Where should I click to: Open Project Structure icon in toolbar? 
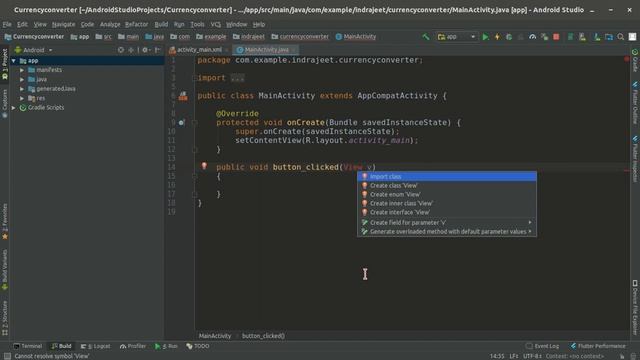609,37
